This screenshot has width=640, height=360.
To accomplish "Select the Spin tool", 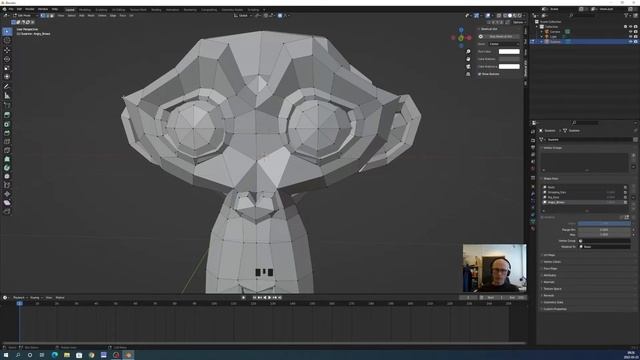I will coord(7,168).
